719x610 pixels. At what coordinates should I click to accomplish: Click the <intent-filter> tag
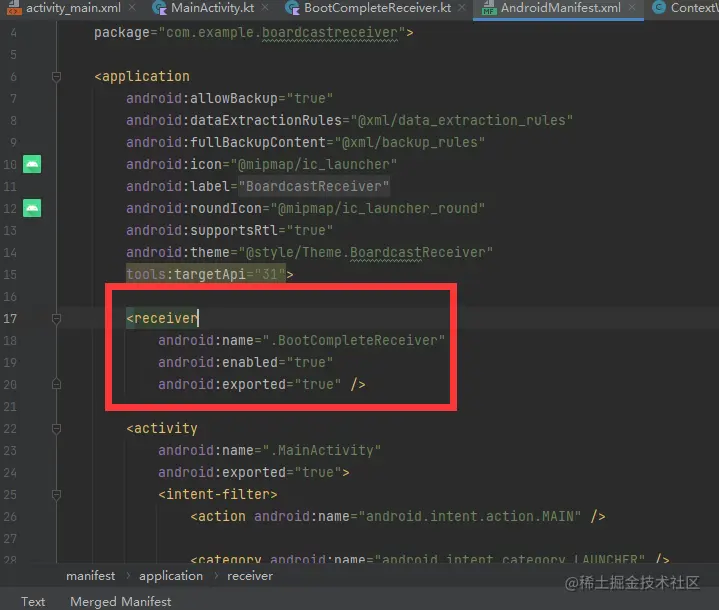pos(218,494)
